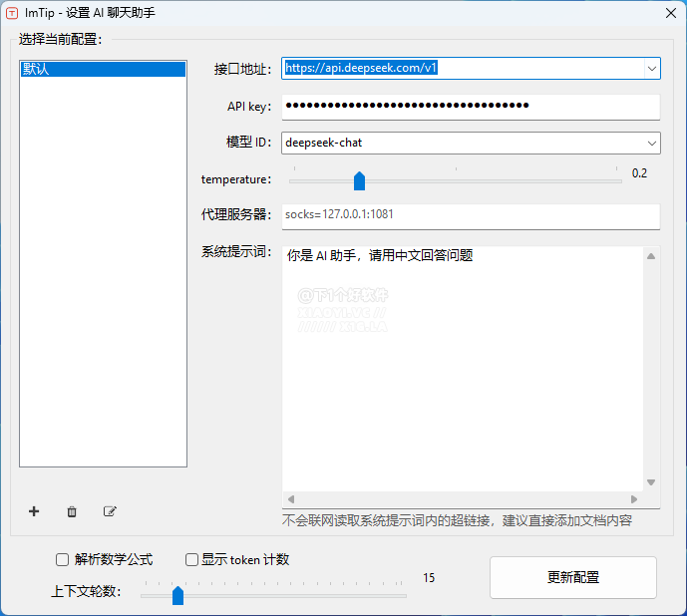This screenshot has height=616, width=687.
Task: Click the 上下文轮数 slider handle
Action: point(177,595)
